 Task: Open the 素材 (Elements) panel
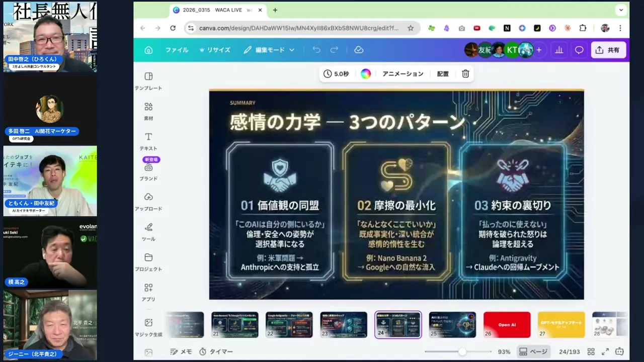coord(148,111)
